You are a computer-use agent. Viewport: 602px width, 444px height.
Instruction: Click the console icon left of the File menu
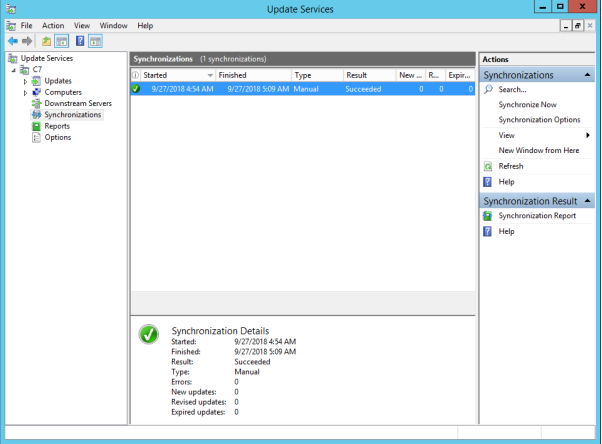coord(11,26)
